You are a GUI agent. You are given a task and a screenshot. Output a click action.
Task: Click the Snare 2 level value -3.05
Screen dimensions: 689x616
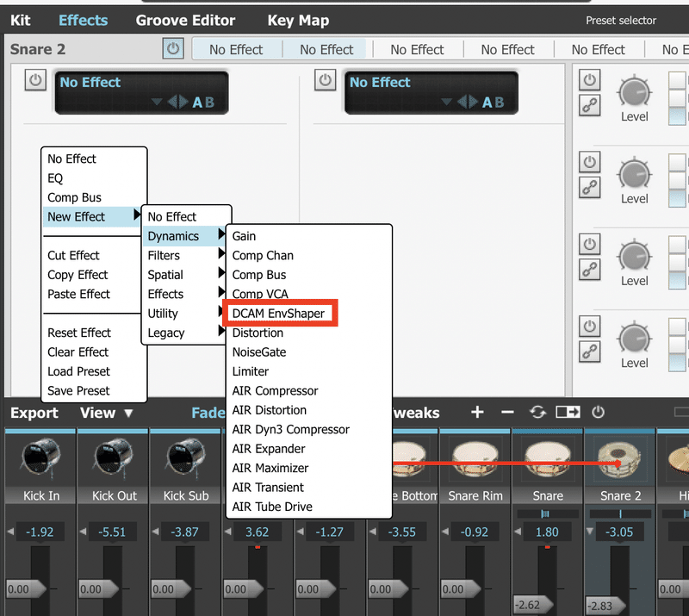coord(619,532)
